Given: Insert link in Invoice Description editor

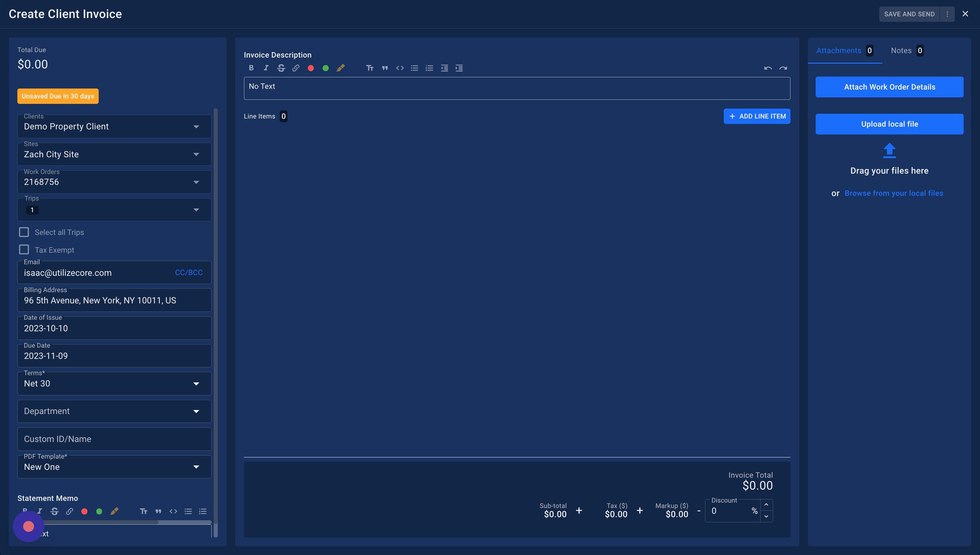Looking at the screenshot, I should [296, 68].
